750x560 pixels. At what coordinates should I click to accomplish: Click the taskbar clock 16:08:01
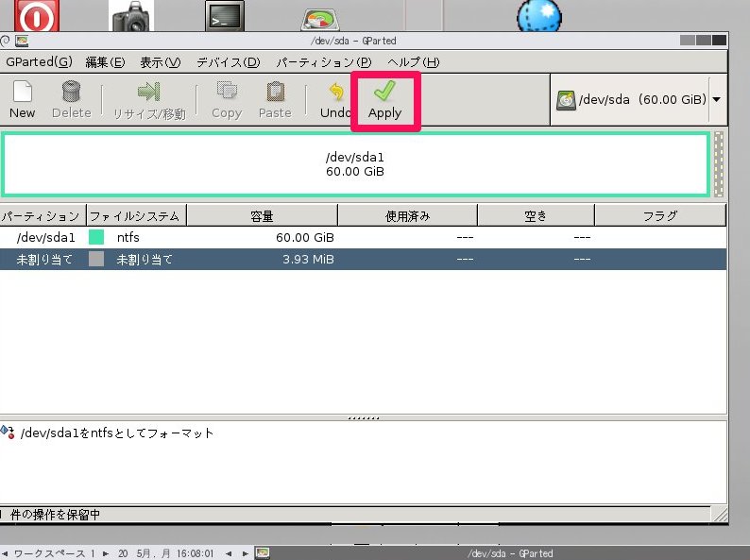(x=196, y=553)
